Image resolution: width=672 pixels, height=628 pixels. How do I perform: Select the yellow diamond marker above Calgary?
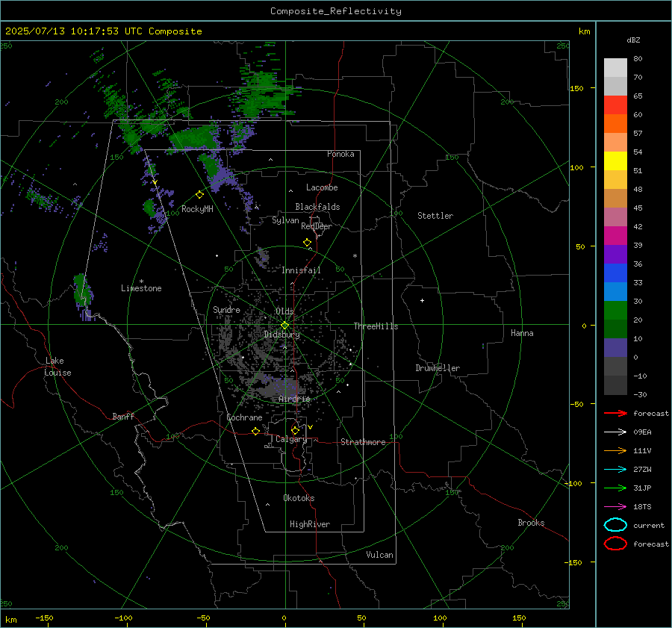[295, 430]
